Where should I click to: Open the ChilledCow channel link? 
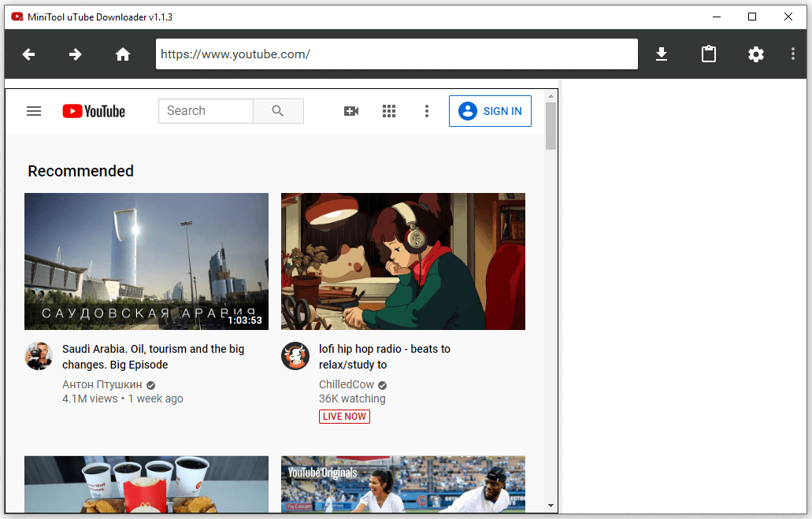347,384
